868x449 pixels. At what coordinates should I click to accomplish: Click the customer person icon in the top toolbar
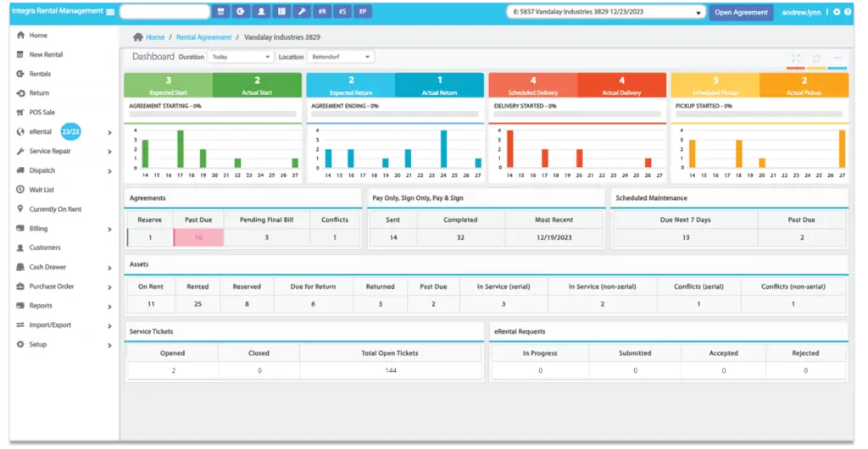click(260, 12)
